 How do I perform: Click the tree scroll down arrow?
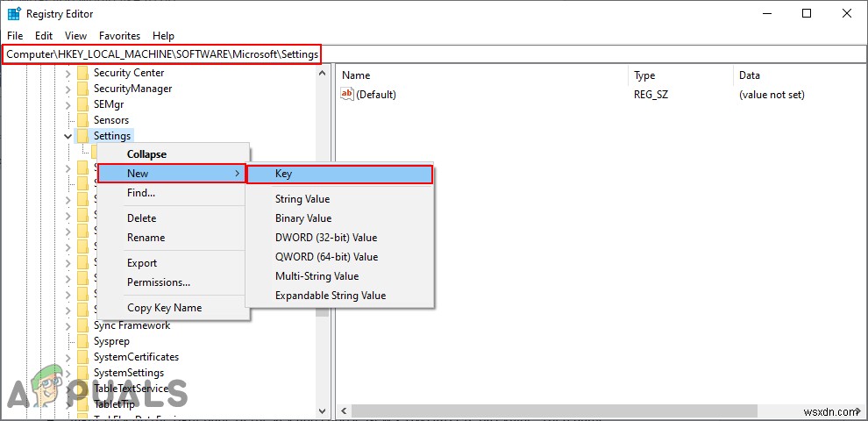click(323, 411)
